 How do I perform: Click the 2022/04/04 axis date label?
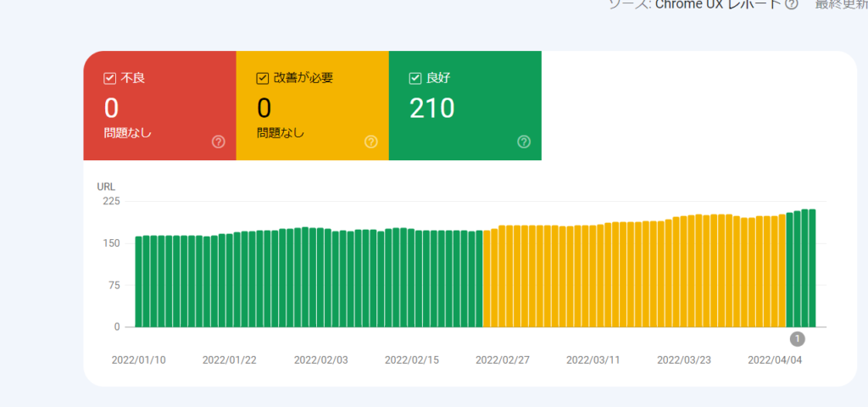pos(775,360)
